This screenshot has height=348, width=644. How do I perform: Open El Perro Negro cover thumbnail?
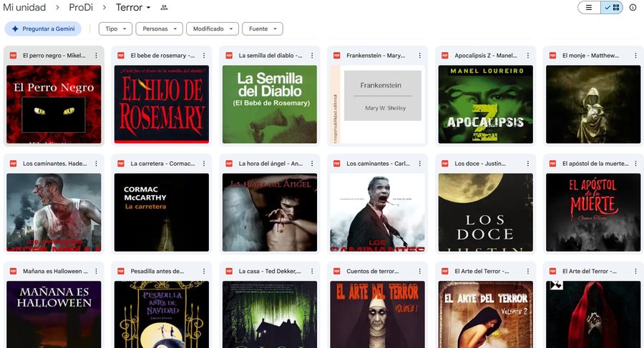(x=54, y=104)
